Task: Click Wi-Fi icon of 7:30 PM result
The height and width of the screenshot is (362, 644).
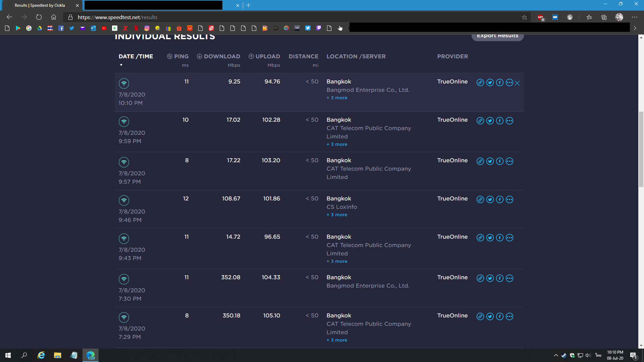Action: tap(124, 279)
